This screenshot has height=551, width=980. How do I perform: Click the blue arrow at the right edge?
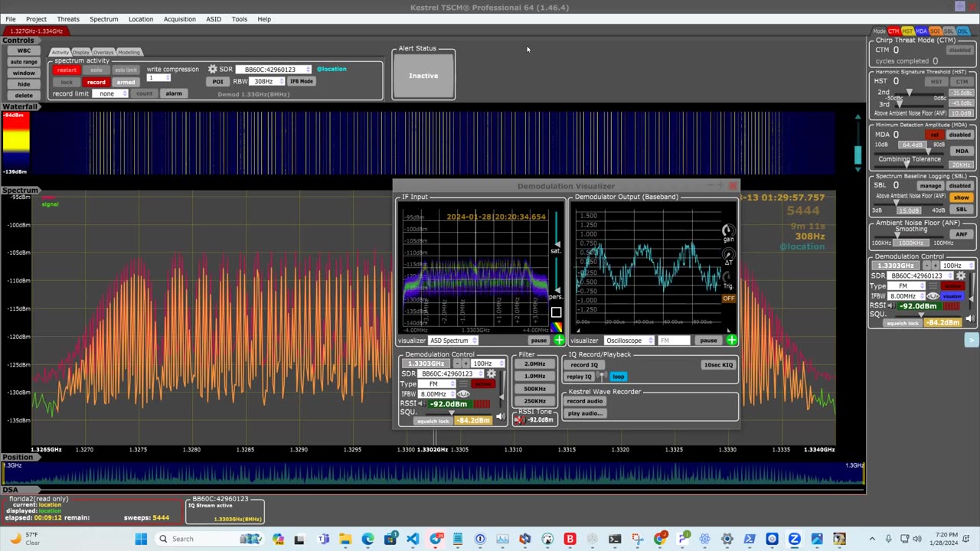click(972, 341)
